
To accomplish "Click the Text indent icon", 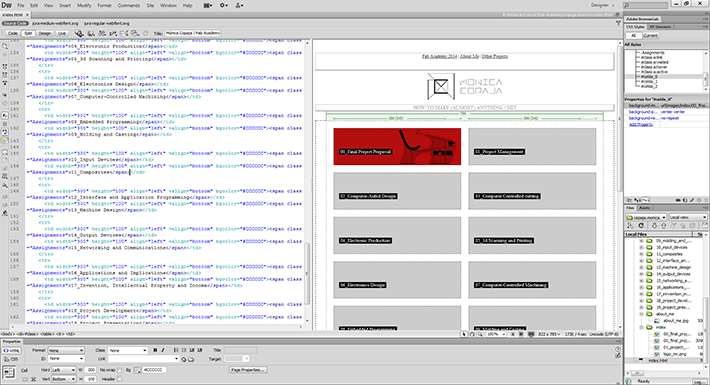I will click(200, 350).
